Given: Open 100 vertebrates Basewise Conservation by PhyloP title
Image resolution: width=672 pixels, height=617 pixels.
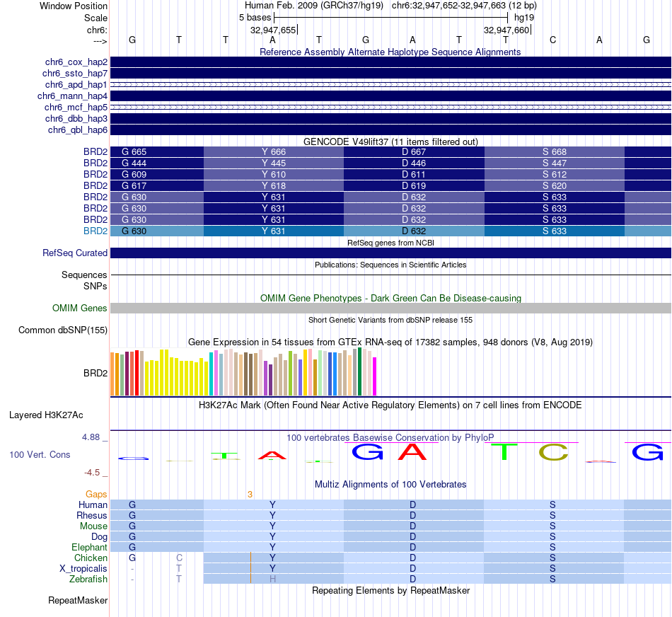Looking at the screenshot, I should tap(390, 438).
